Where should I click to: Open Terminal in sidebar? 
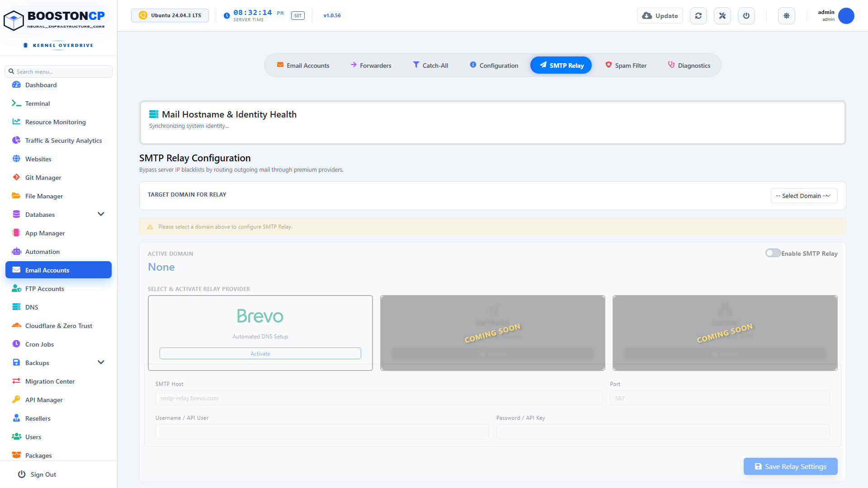59,103
